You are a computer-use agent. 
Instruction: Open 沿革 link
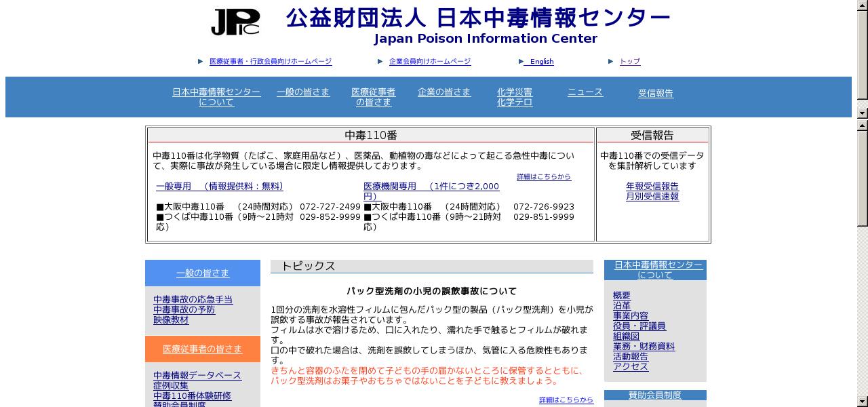pos(622,306)
